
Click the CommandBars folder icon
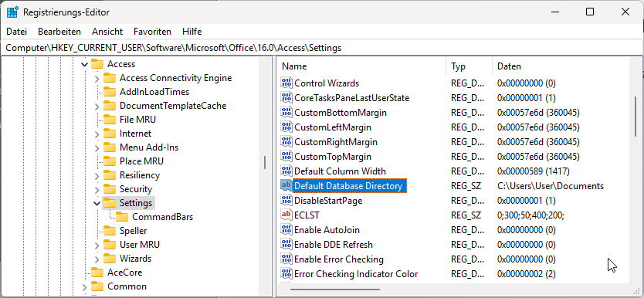[x=122, y=217]
